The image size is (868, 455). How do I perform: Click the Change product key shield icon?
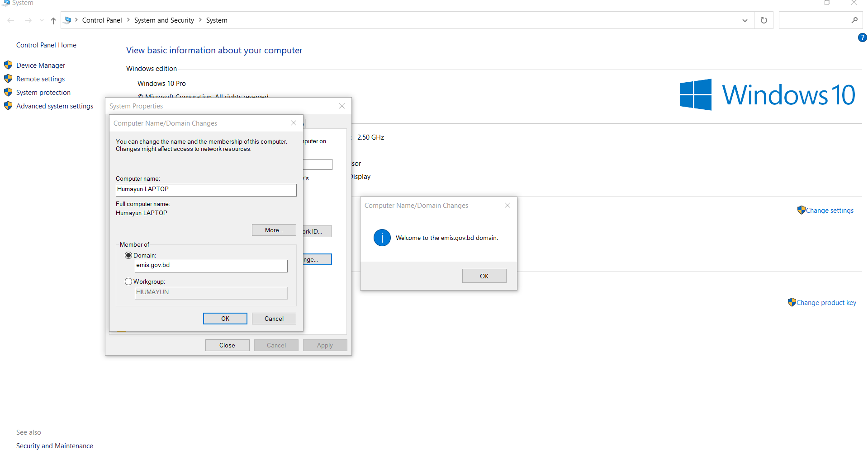[x=792, y=302]
